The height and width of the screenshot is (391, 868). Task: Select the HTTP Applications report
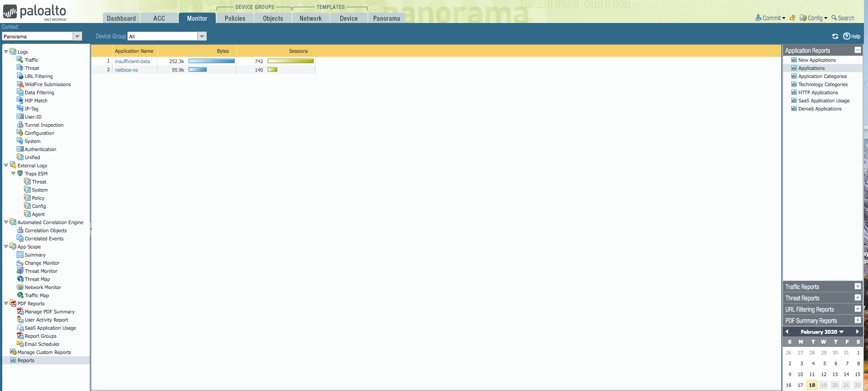point(818,92)
